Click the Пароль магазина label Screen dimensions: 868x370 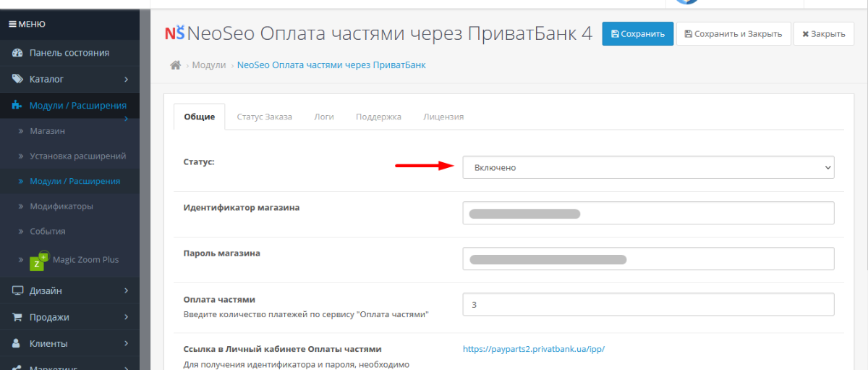click(x=222, y=253)
